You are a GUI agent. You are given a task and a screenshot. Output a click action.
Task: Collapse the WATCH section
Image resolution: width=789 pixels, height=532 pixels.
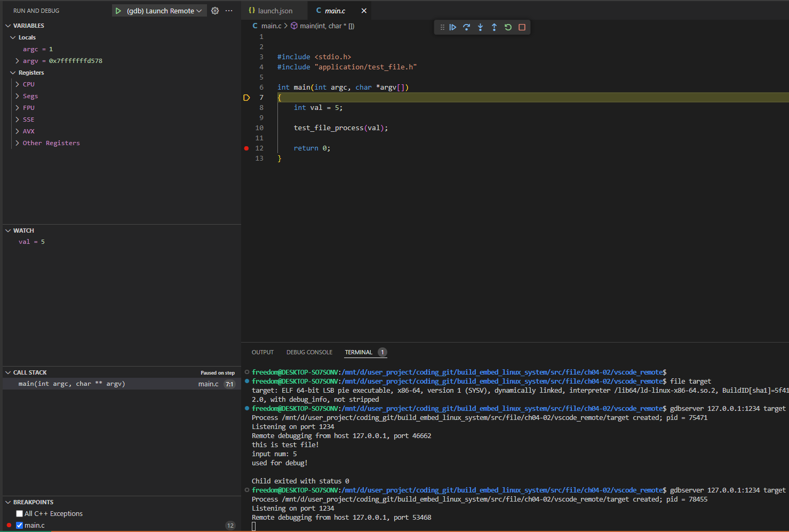click(x=8, y=231)
